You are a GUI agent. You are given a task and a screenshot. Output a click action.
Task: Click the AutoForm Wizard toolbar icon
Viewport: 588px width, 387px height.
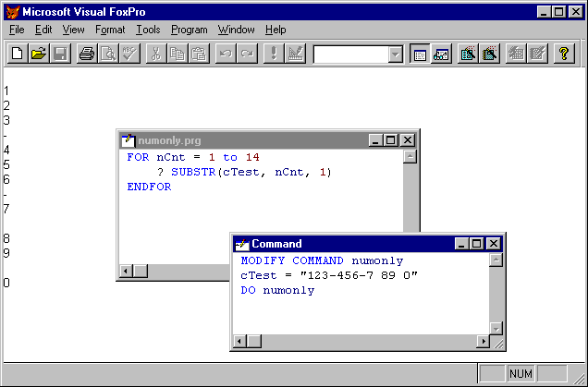click(516, 54)
